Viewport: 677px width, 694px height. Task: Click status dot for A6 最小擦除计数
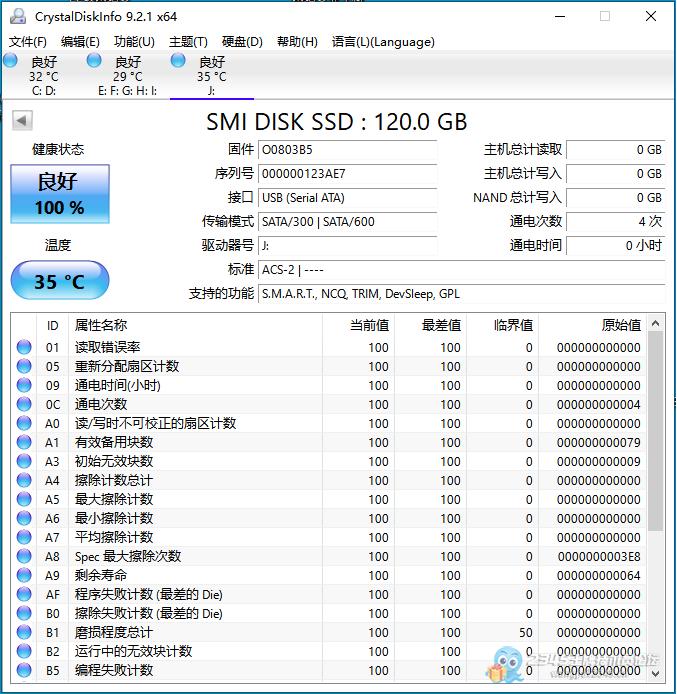pyautogui.click(x=24, y=519)
